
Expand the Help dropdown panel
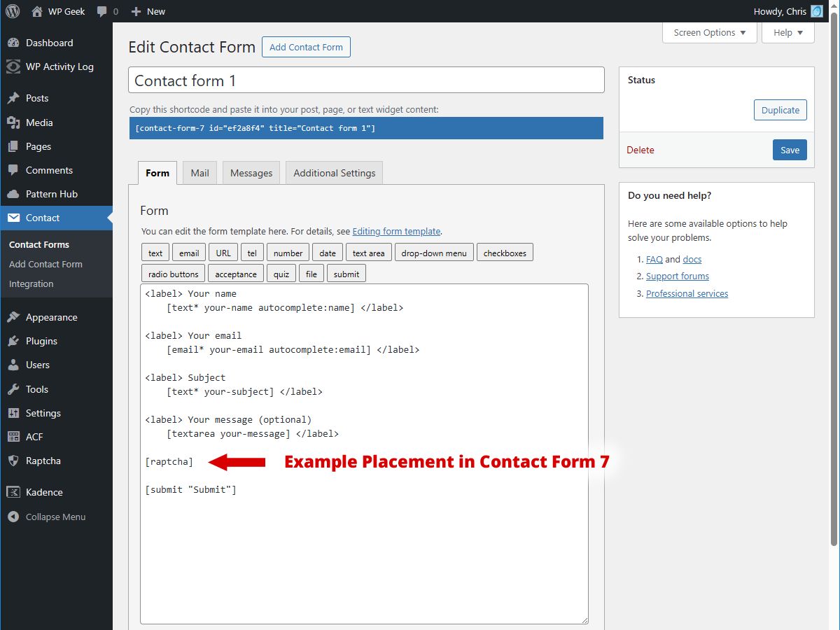tap(788, 33)
